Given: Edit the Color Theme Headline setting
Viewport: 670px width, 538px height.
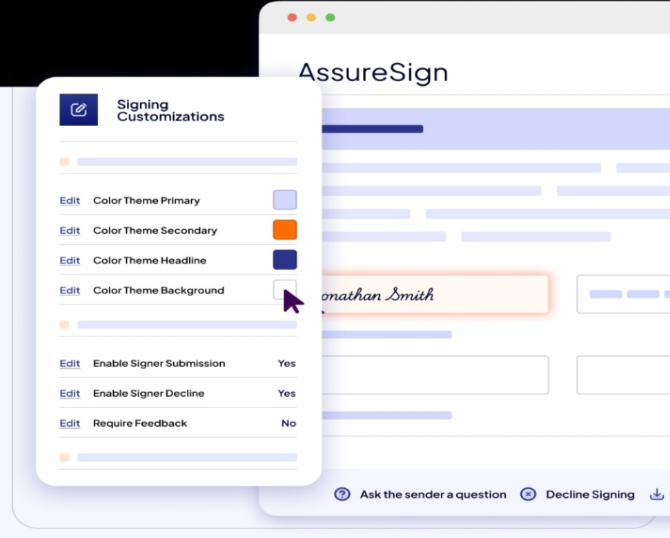Looking at the screenshot, I should click(x=70, y=260).
